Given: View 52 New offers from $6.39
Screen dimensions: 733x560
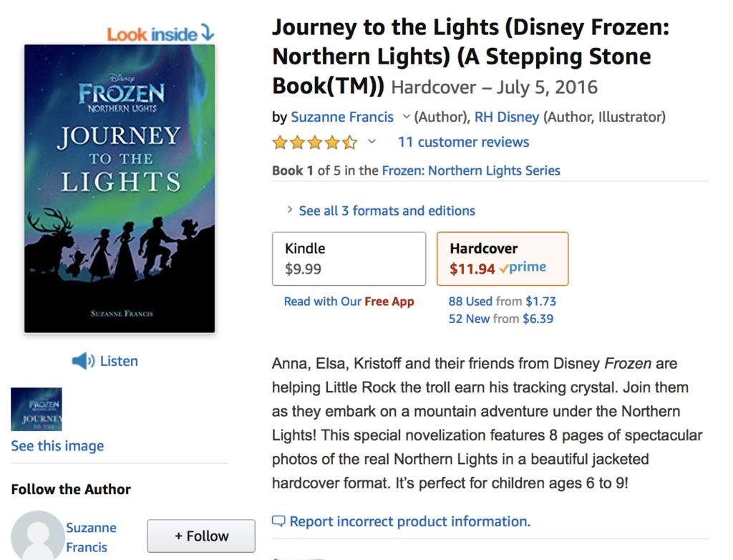Looking at the screenshot, I should [x=500, y=319].
